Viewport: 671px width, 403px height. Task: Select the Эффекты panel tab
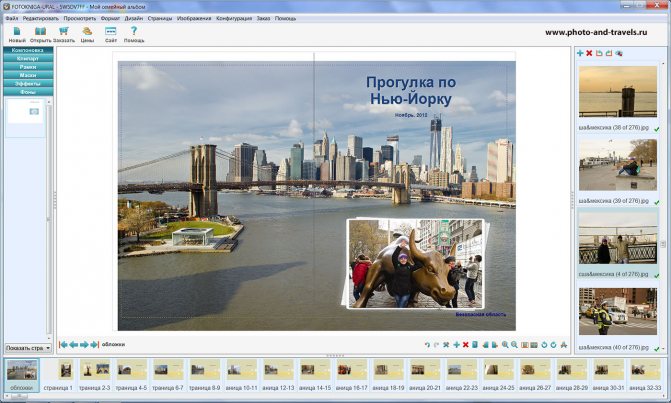(28, 83)
